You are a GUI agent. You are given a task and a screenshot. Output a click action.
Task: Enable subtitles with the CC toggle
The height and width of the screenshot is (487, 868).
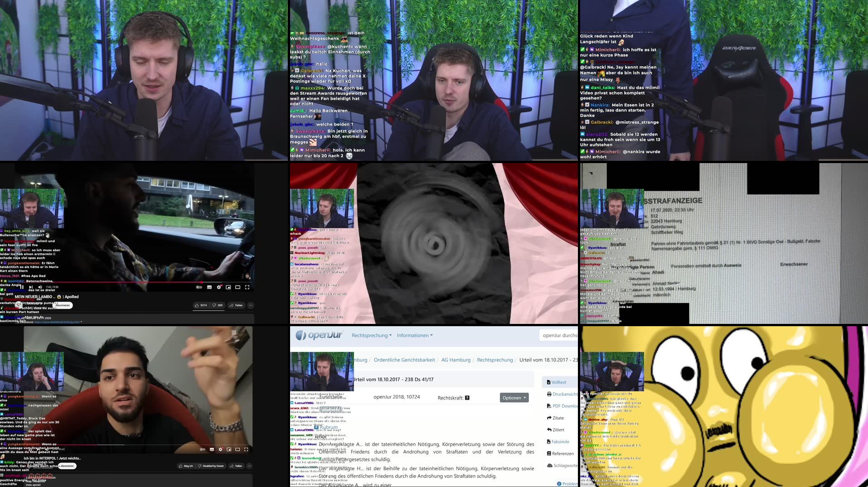(x=209, y=287)
